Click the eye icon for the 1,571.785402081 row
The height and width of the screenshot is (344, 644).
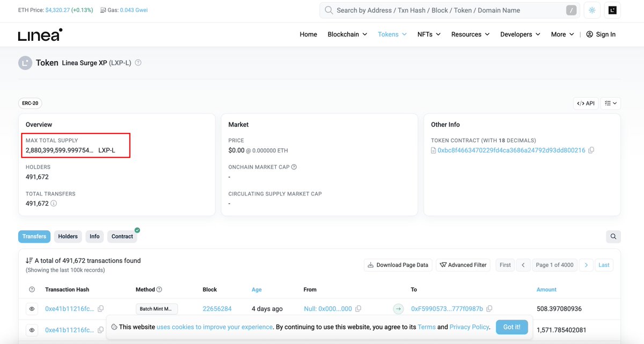pyautogui.click(x=32, y=330)
